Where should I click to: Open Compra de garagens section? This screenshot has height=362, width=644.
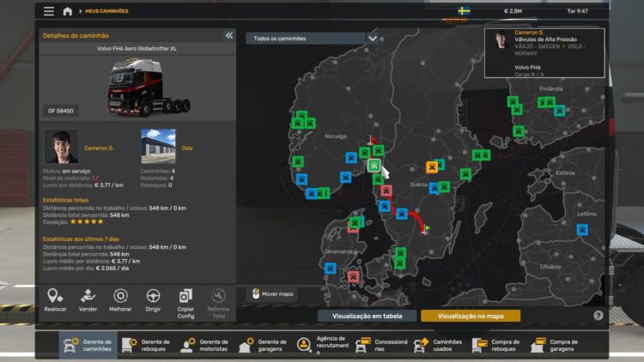click(x=555, y=345)
